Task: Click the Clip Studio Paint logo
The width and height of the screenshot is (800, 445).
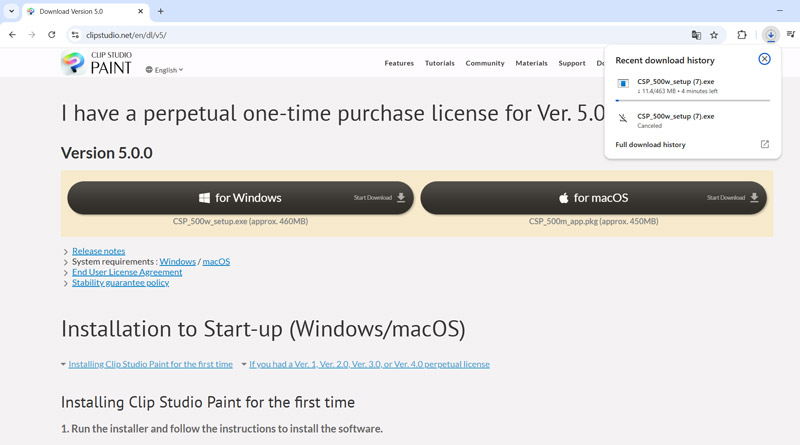Action: click(96, 63)
